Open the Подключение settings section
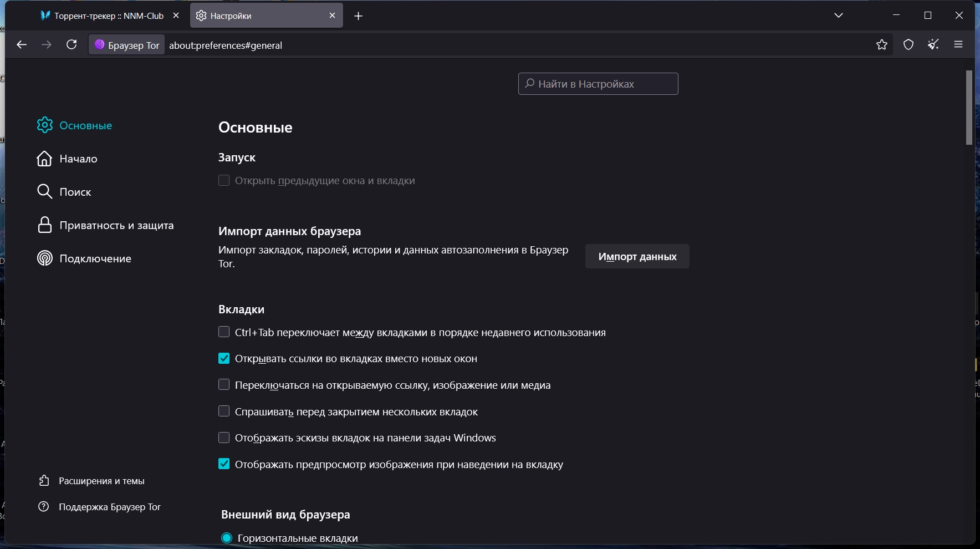Screen dimensions: 980x549 coord(95,259)
